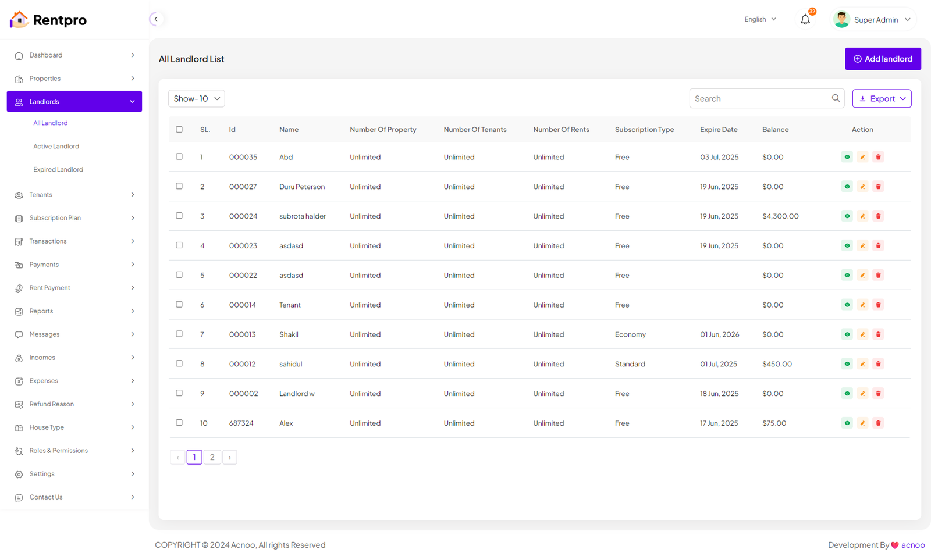View landlord sahidul using eye icon
The image size is (931, 560).
(847, 364)
